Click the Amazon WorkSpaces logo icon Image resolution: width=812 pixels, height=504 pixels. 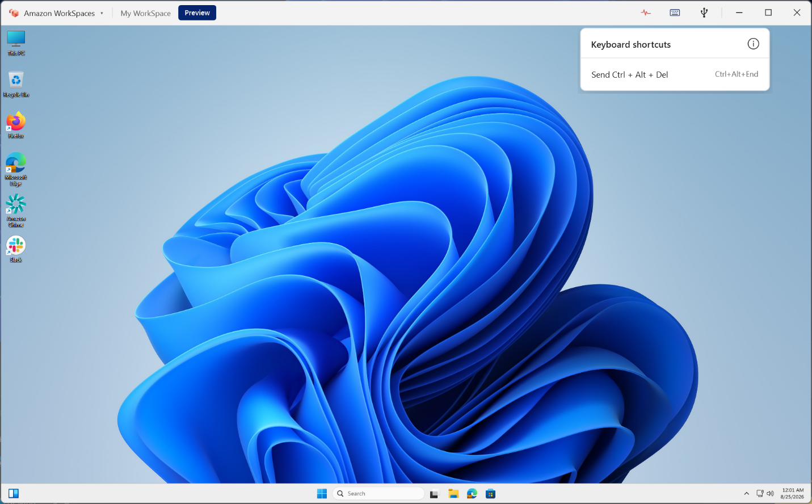pyautogui.click(x=14, y=13)
